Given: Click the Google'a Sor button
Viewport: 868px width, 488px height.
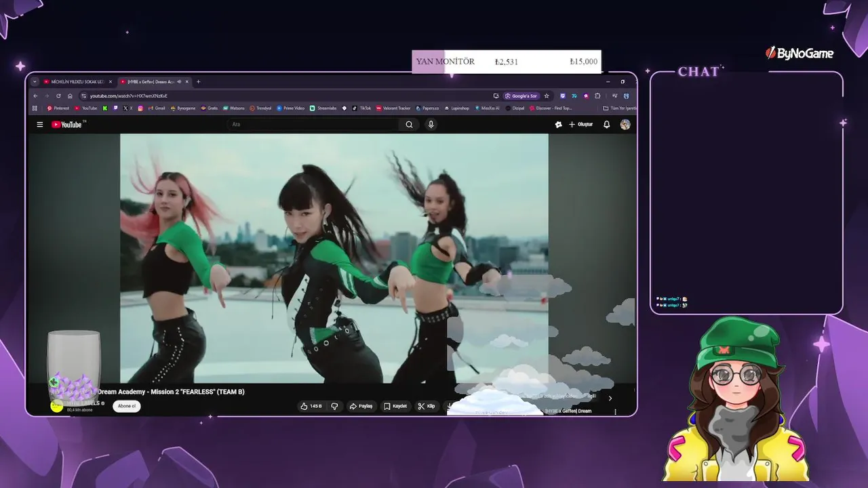Looking at the screenshot, I should (x=520, y=96).
